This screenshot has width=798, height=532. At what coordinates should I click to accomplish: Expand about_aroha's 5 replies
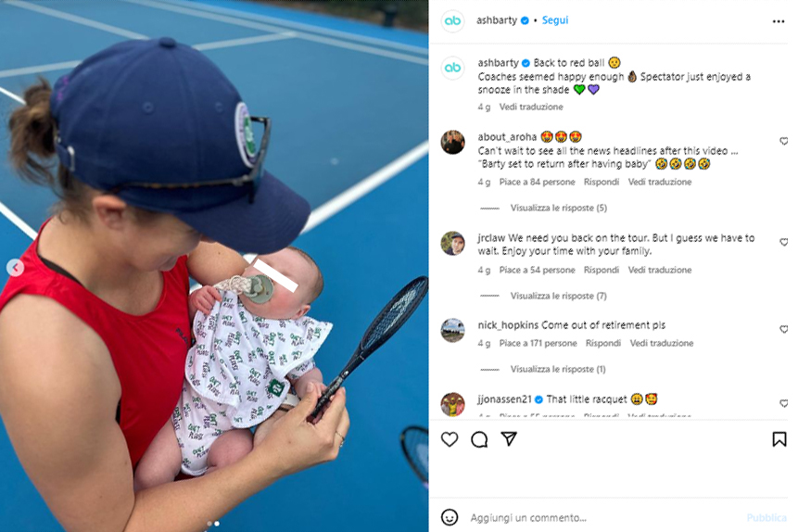558,208
